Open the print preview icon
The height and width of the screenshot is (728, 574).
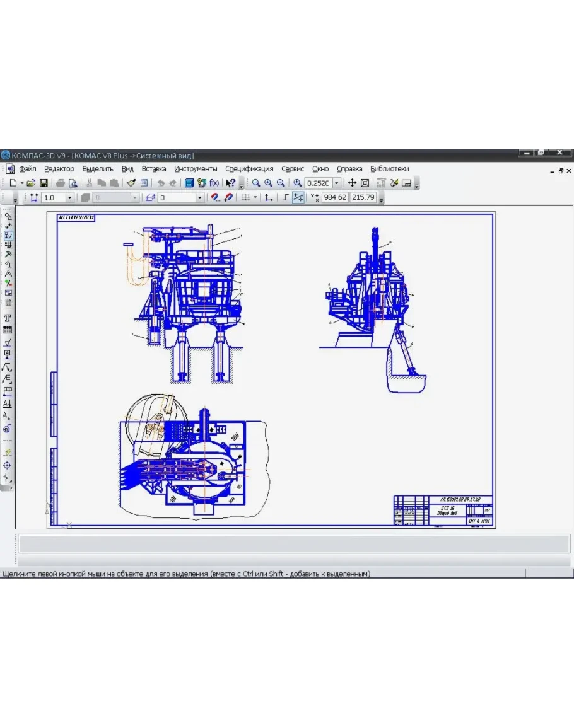pyautogui.click(x=73, y=183)
